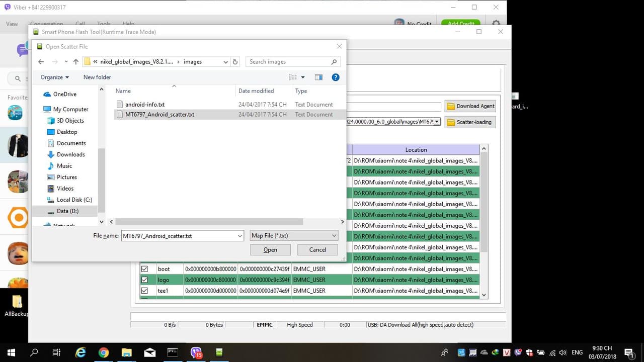Screen dimensions: 644x362
Task: Open Windows Defender shield tray icon
Action: (x=529, y=353)
